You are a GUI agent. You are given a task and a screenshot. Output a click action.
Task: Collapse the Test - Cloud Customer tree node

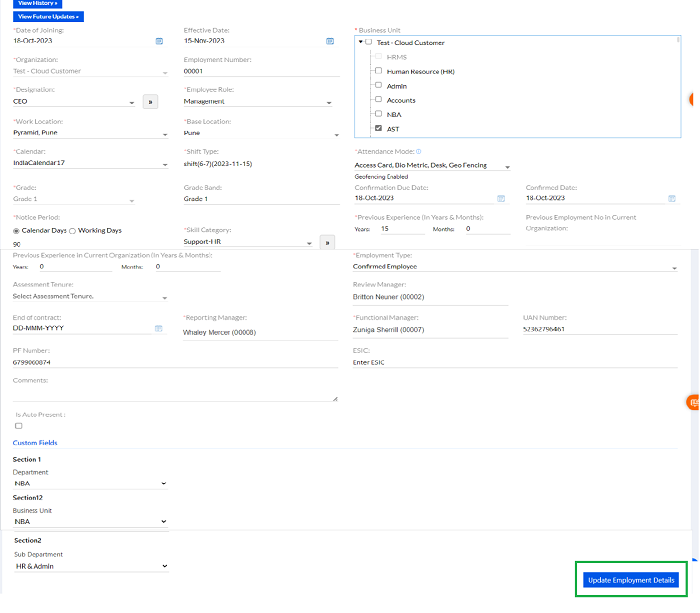[x=361, y=42]
